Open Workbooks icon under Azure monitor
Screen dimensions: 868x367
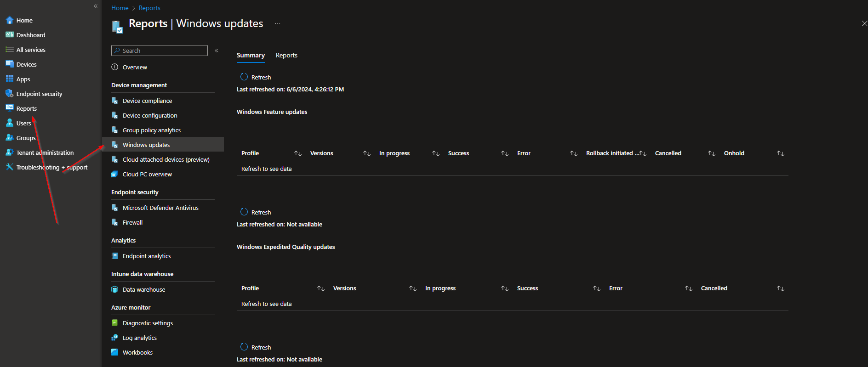tap(115, 352)
